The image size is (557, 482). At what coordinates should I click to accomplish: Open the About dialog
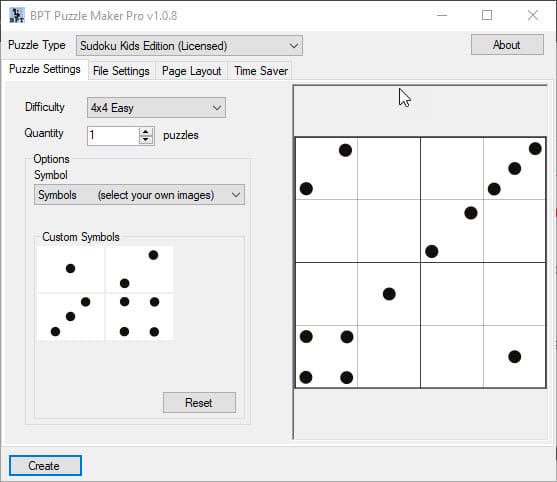point(507,45)
